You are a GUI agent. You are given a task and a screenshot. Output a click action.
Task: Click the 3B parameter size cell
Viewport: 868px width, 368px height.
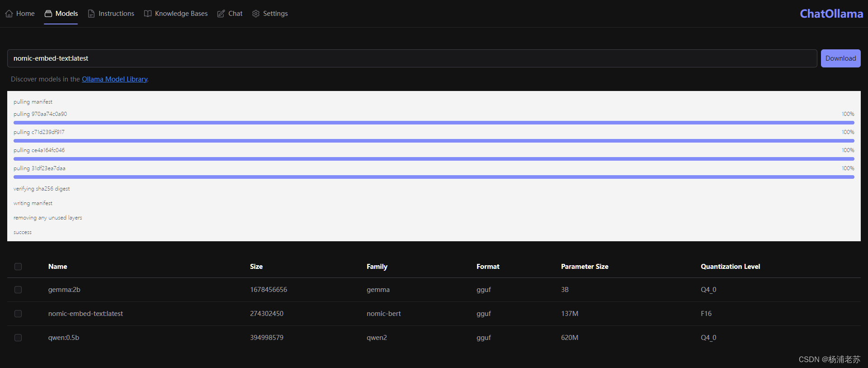click(565, 290)
